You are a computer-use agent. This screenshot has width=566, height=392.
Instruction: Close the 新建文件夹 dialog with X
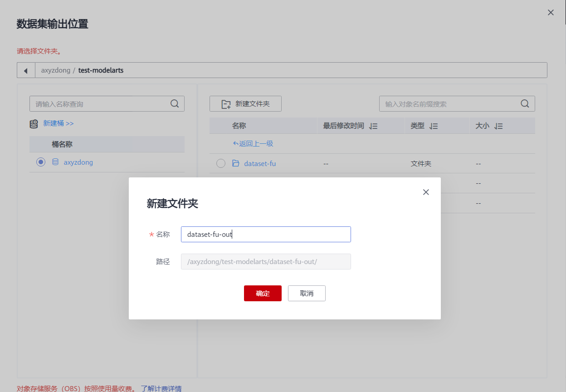click(x=426, y=192)
